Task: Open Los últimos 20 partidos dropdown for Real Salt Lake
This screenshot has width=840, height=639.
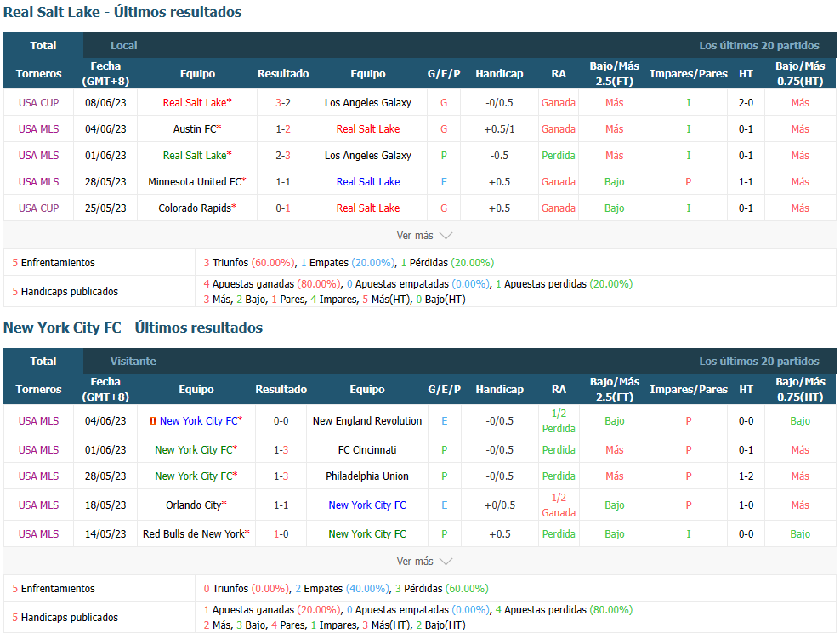Action: [758, 46]
